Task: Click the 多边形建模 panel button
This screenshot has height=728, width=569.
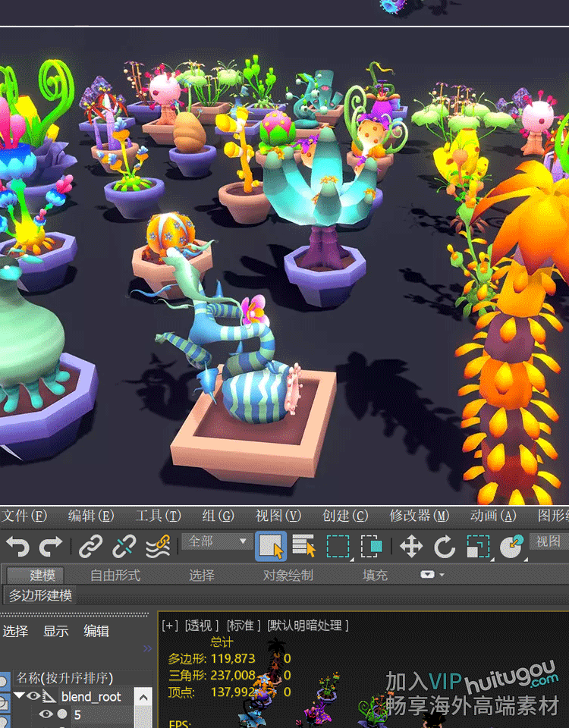Action: [41, 596]
